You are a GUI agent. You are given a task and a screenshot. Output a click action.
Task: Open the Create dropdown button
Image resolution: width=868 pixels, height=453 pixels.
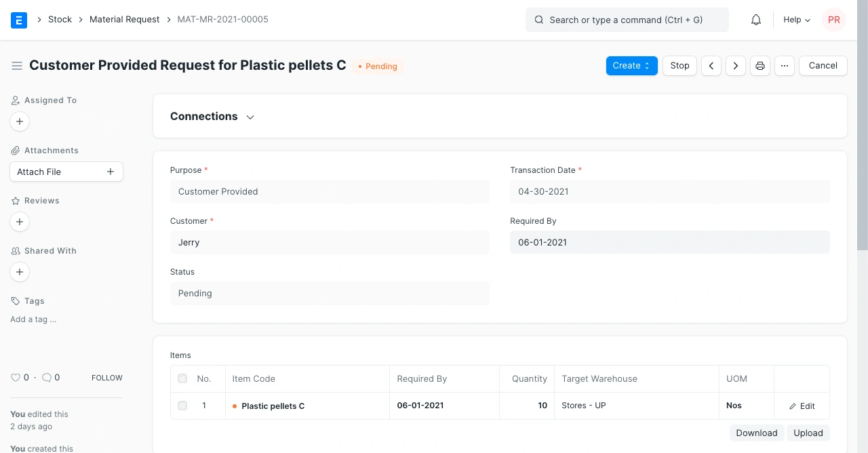631,66
